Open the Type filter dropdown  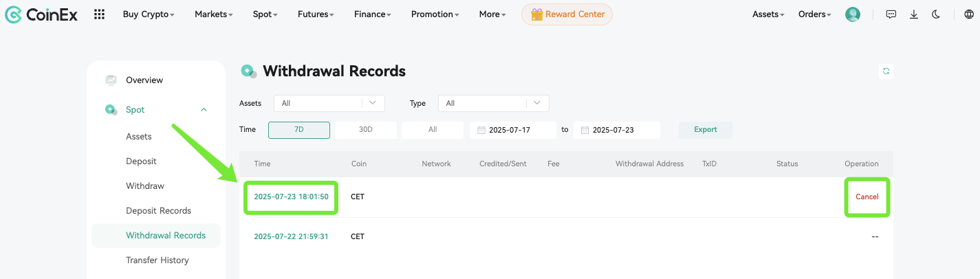(x=493, y=103)
